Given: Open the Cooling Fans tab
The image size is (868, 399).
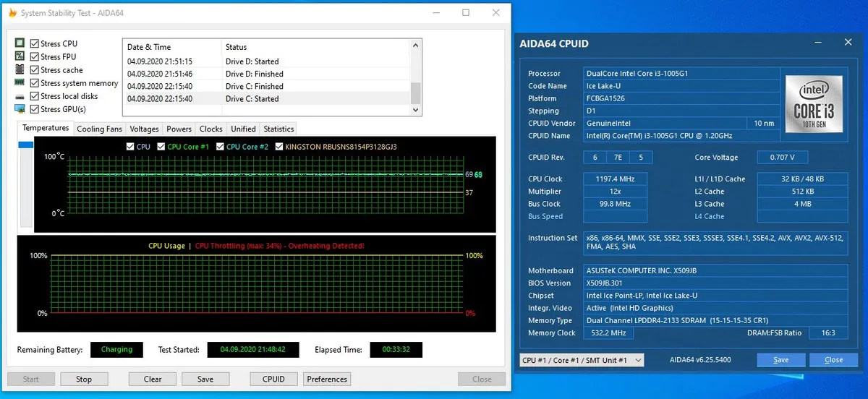Looking at the screenshot, I should coord(100,129).
